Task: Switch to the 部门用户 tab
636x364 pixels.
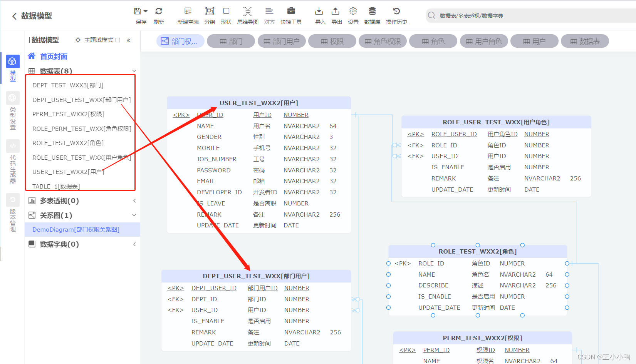Action: pyautogui.click(x=282, y=41)
